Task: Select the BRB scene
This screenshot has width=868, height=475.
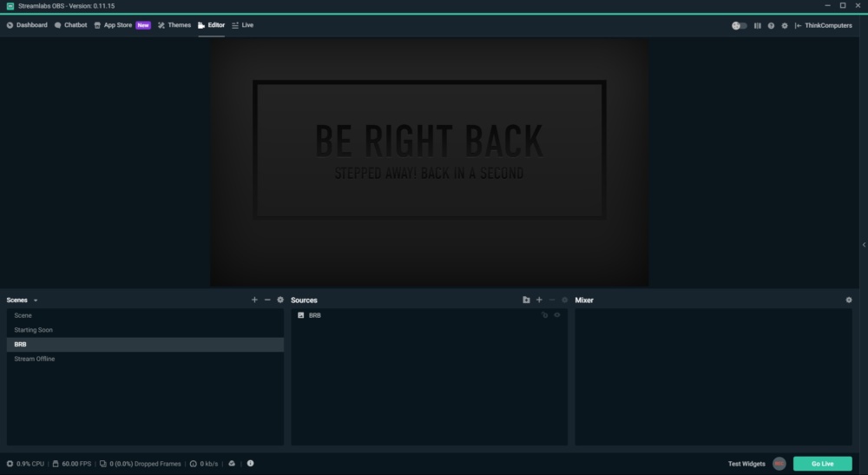Action: point(145,345)
